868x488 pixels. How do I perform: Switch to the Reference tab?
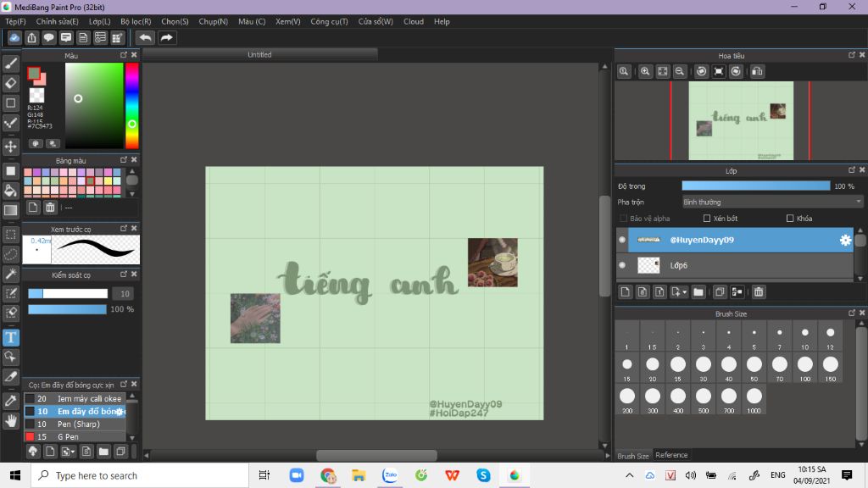[x=671, y=455]
